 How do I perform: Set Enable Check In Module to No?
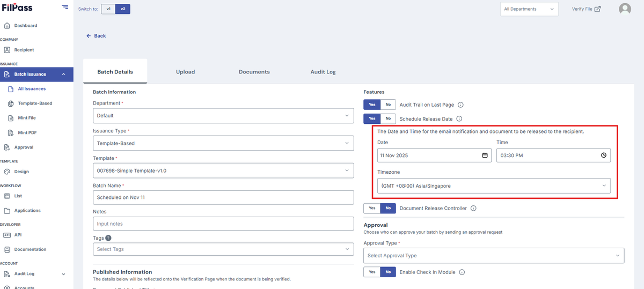pyautogui.click(x=388, y=272)
